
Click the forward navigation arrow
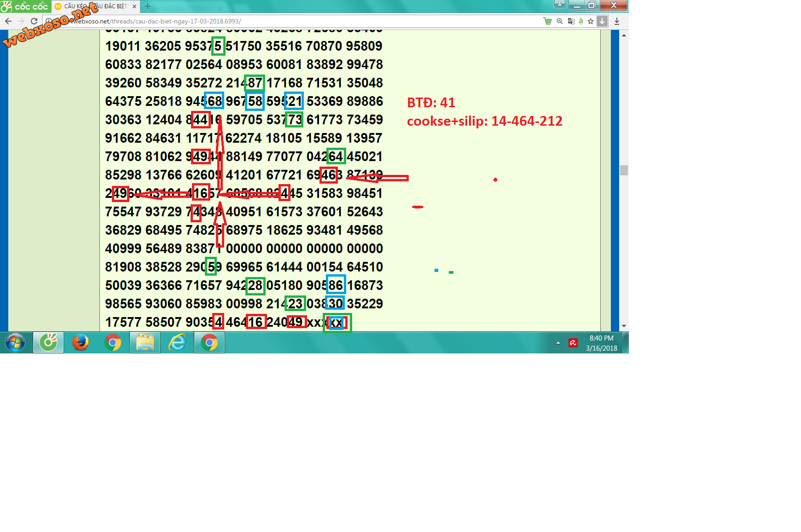[x=21, y=21]
